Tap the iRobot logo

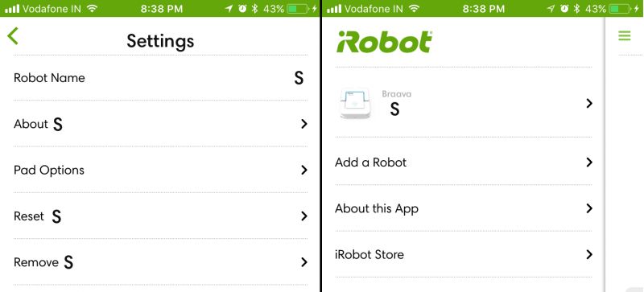[384, 42]
